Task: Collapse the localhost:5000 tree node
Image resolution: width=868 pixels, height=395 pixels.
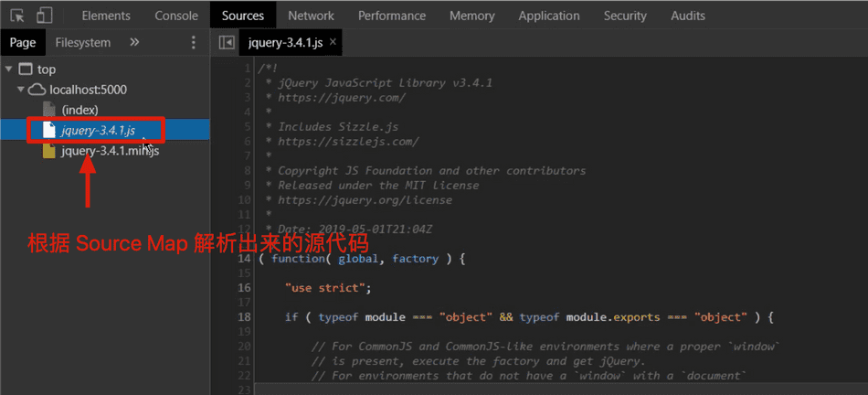Action: (x=20, y=90)
